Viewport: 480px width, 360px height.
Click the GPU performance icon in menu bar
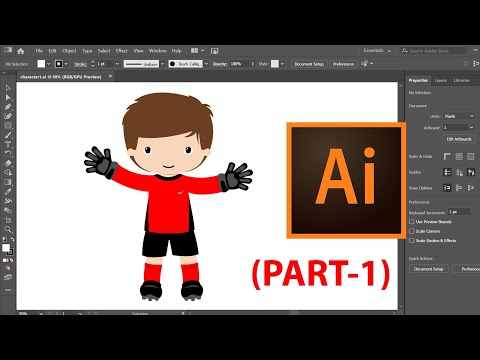pyautogui.click(x=214, y=51)
